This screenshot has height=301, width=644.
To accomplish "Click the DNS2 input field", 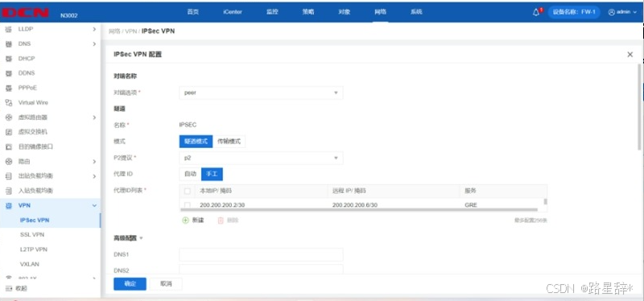I will pyautogui.click(x=261, y=269).
